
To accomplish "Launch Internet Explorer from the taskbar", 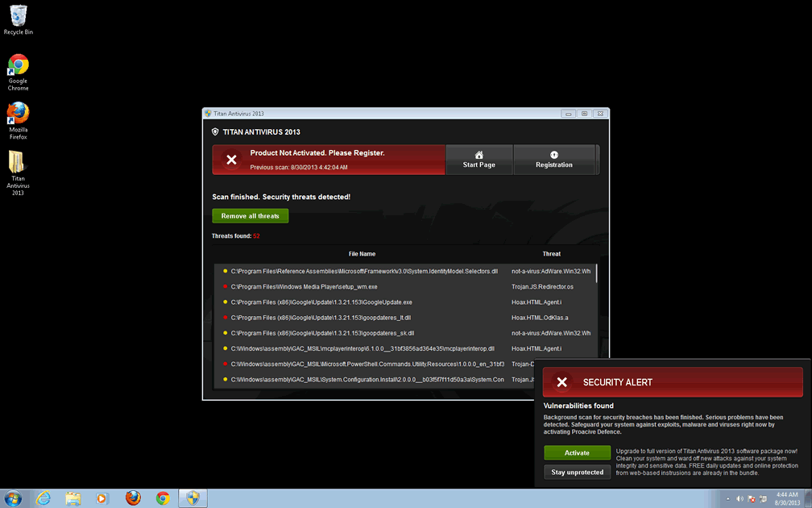I will click(43, 498).
